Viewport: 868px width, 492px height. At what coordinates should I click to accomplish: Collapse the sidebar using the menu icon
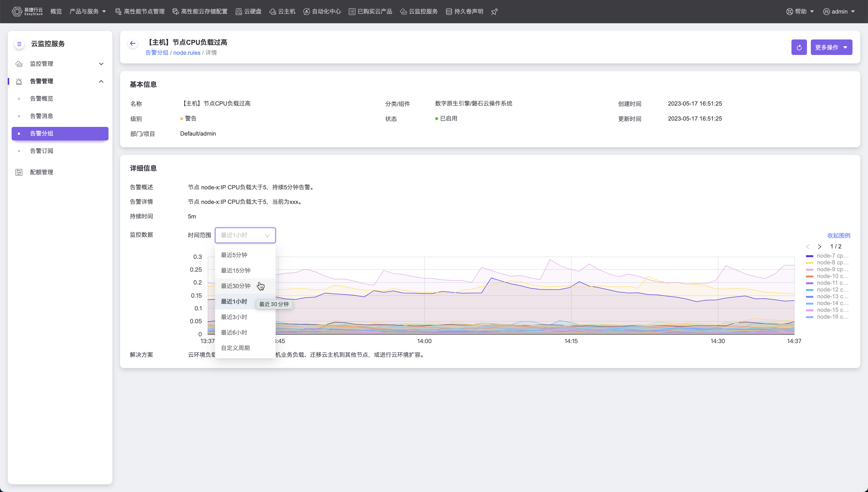click(19, 44)
